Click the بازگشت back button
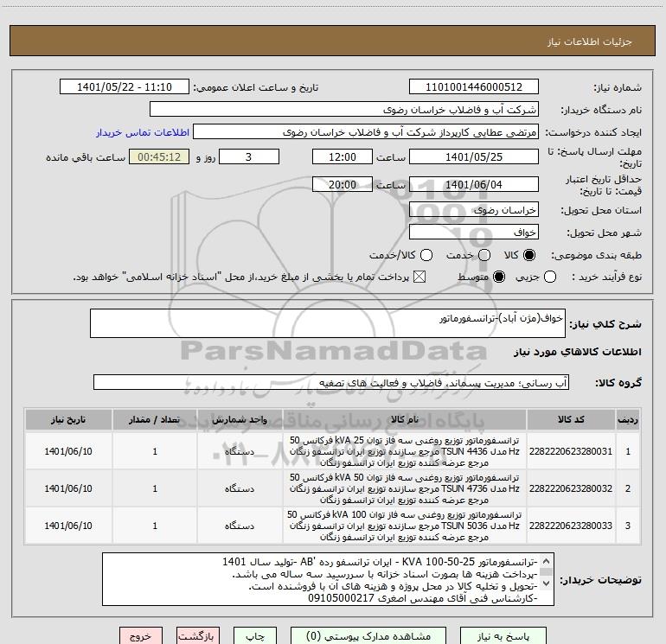This screenshot has height=644, width=666. click(198, 636)
